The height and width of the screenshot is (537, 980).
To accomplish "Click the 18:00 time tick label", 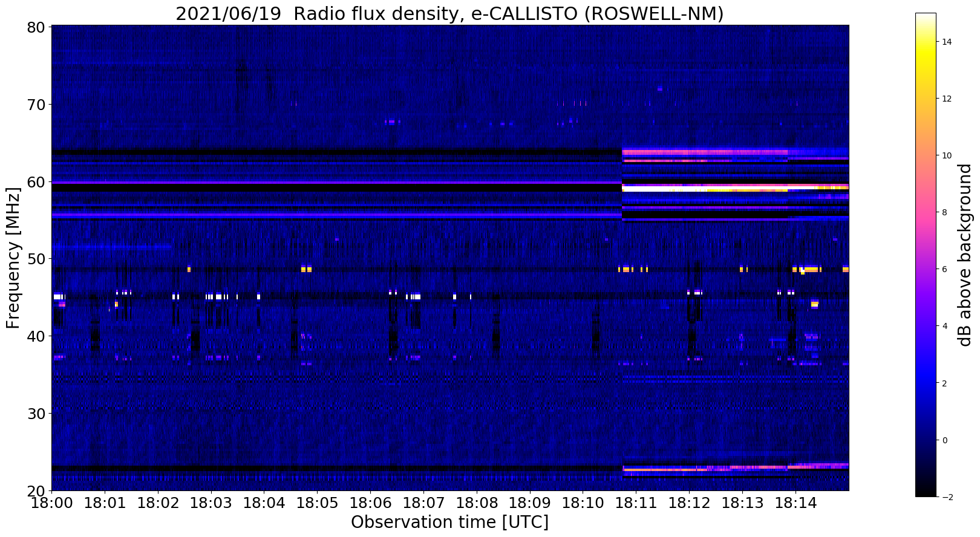I will pyautogui.click(x=51, y=503).
